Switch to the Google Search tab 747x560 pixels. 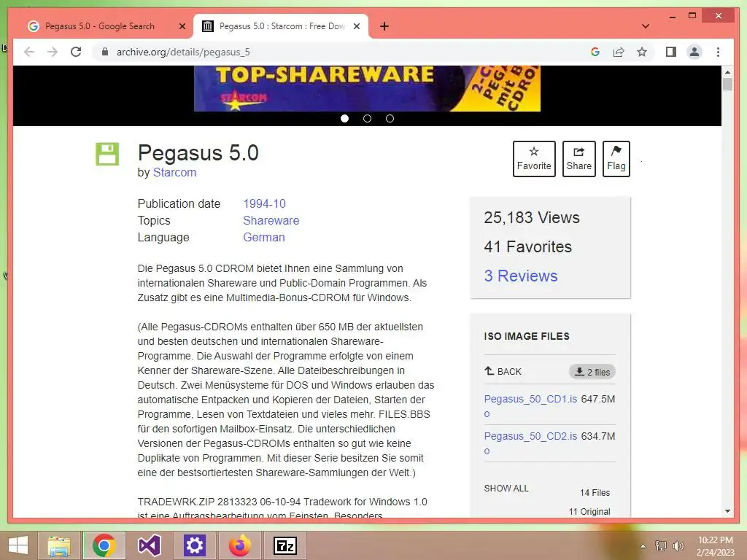point(101,26)
